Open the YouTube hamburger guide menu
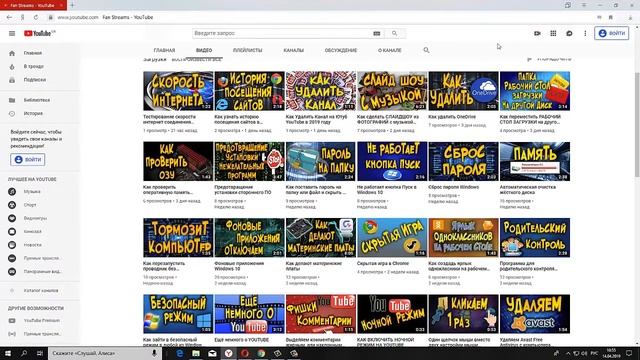640x360 pixels. [12, 33]
